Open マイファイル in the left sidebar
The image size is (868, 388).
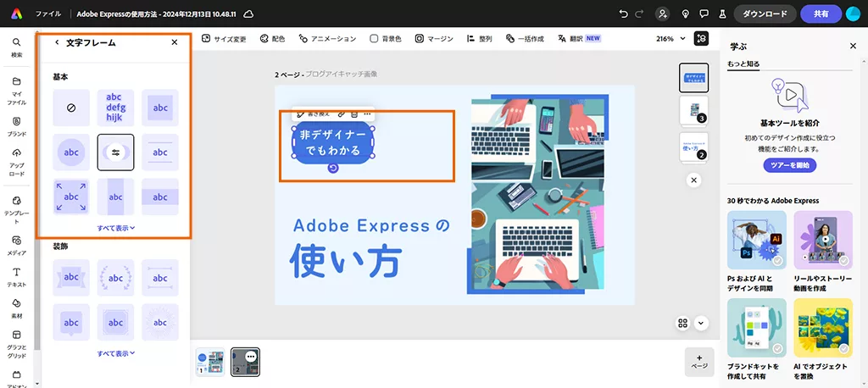tap(17, 91)
